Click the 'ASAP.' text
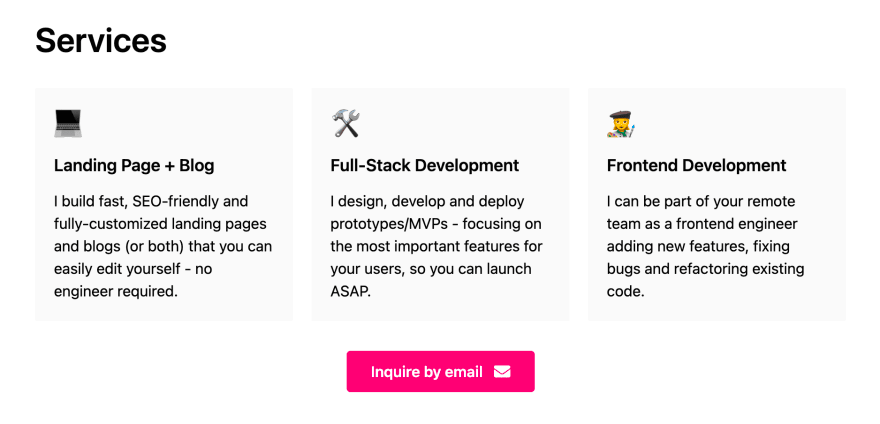The image size is (880, 424). 350,292
